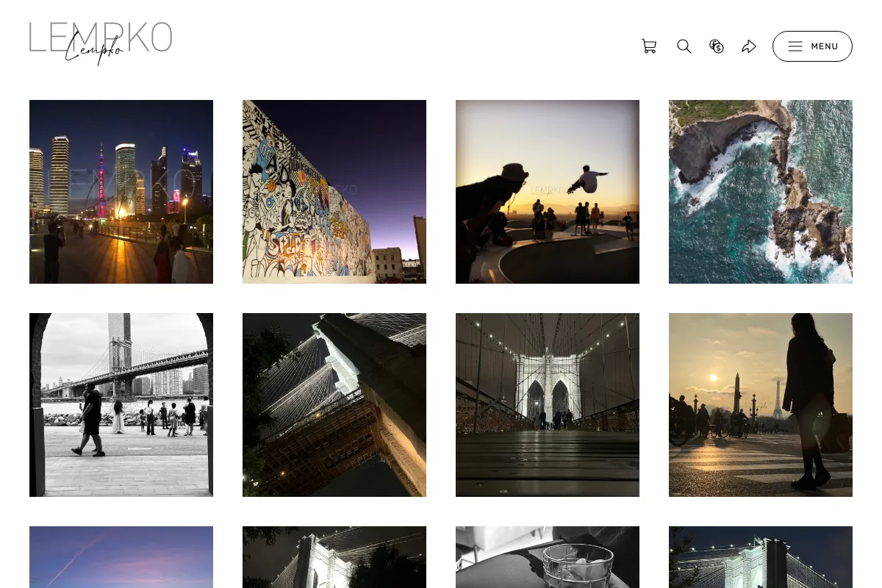Click the share arrow icon
Image resolution: width=882 pixels, height=588 pixels.
[749, 46]
